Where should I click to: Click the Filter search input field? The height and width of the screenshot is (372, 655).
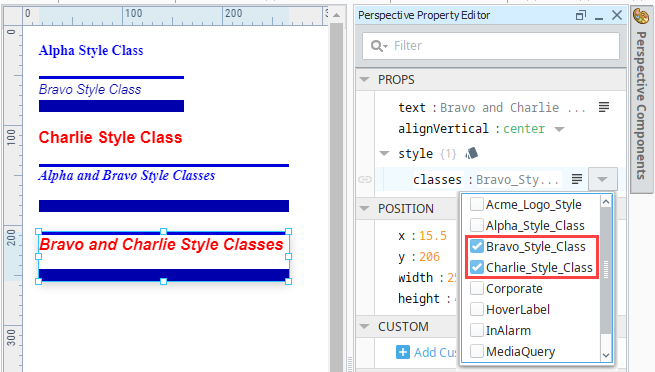(x=490, y=46)
